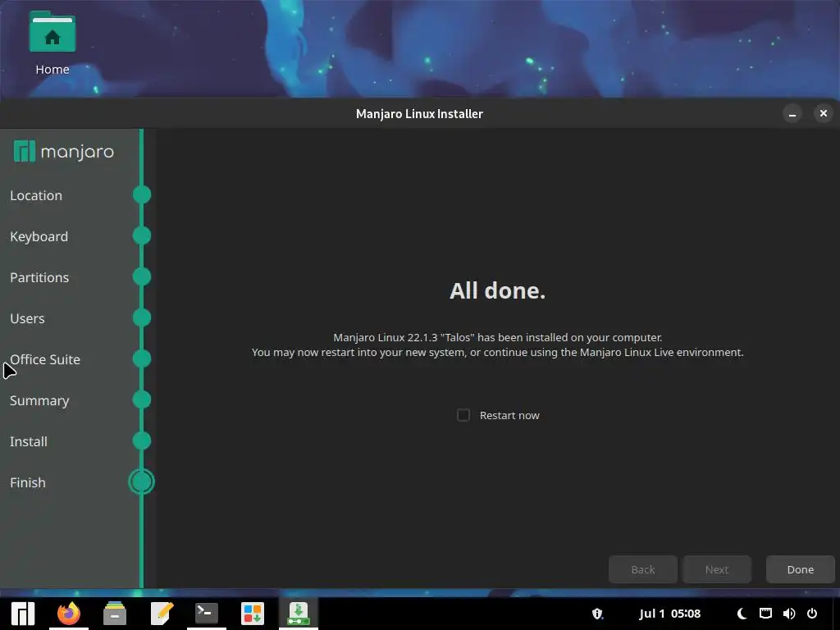Minimize the Manjaro Linux Installer window
This screenshot has height=630, width=840.
792,113
